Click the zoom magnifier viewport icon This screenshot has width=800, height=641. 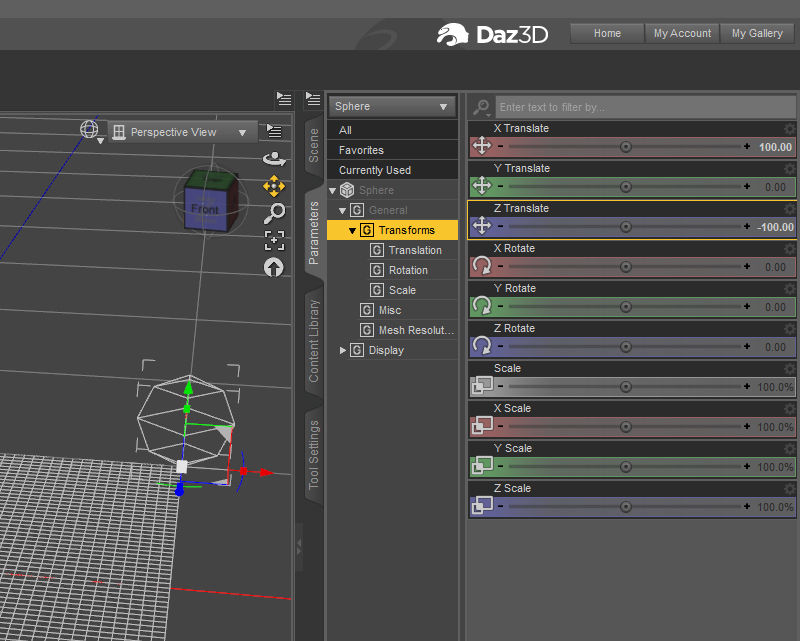(273, 212)
